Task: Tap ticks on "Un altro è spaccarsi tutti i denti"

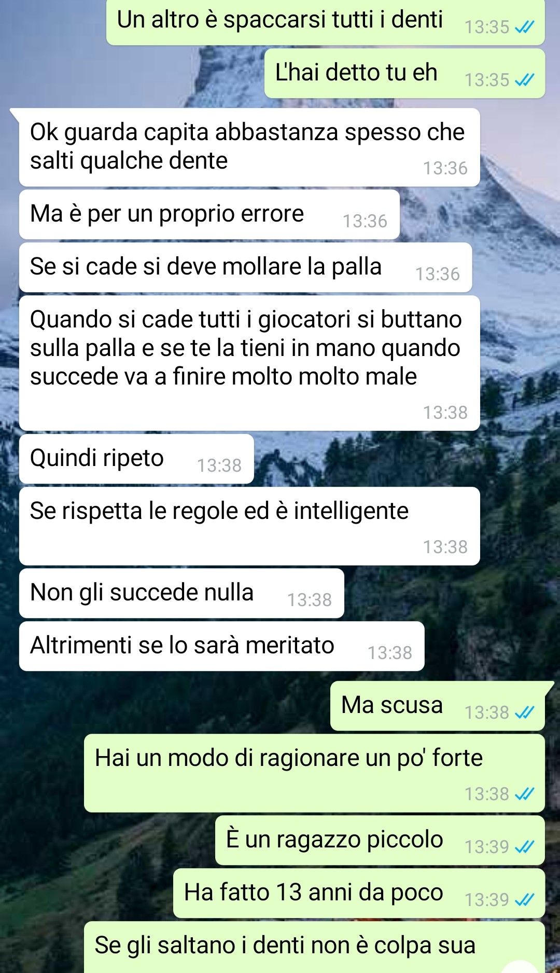Action: point(524,27)
